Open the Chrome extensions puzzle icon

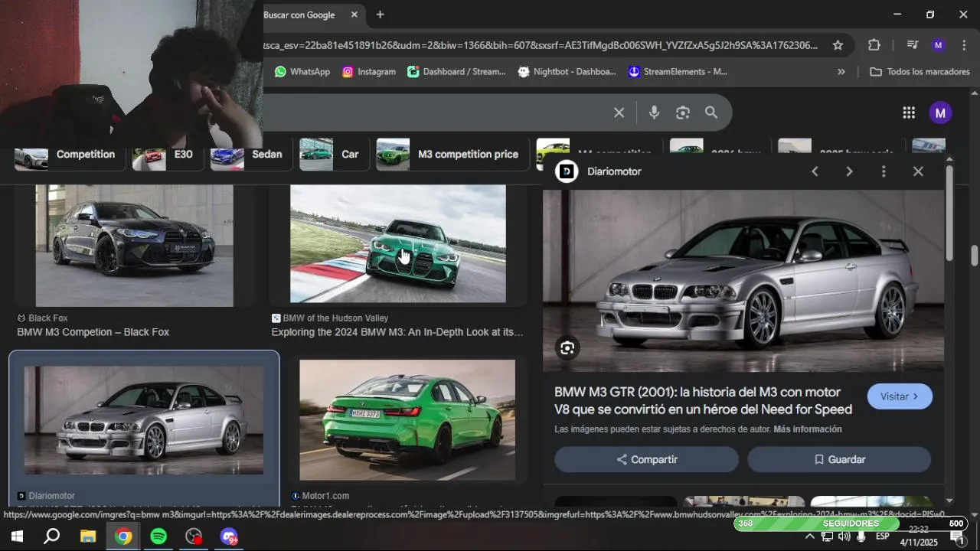click(874, 45)
